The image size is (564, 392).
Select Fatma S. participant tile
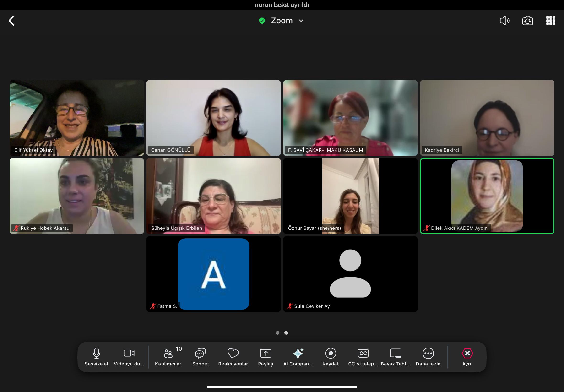(213, 274)
